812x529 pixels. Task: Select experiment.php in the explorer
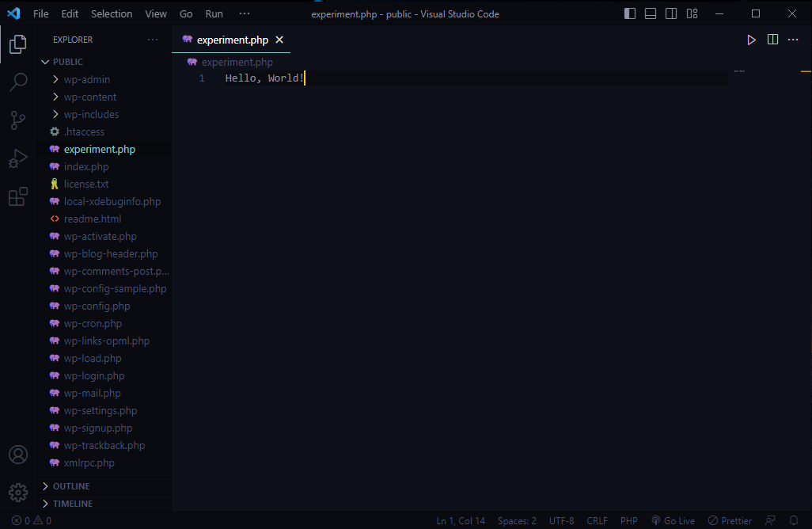tap(104, 149)
